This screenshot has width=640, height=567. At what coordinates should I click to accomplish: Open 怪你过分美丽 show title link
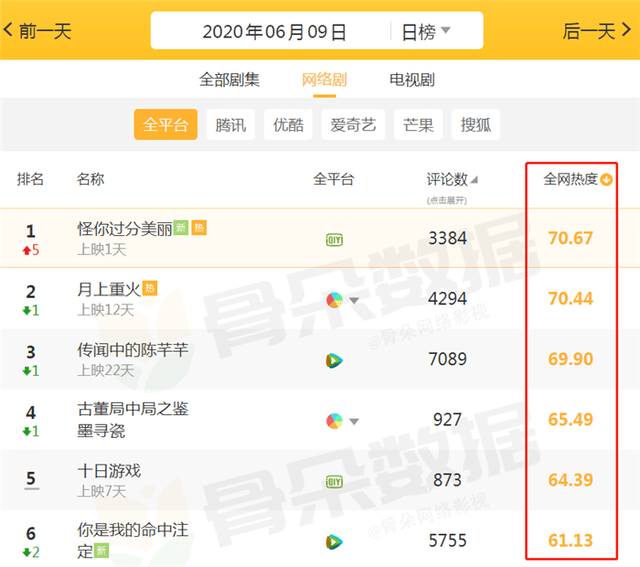(x=124, y=229)
